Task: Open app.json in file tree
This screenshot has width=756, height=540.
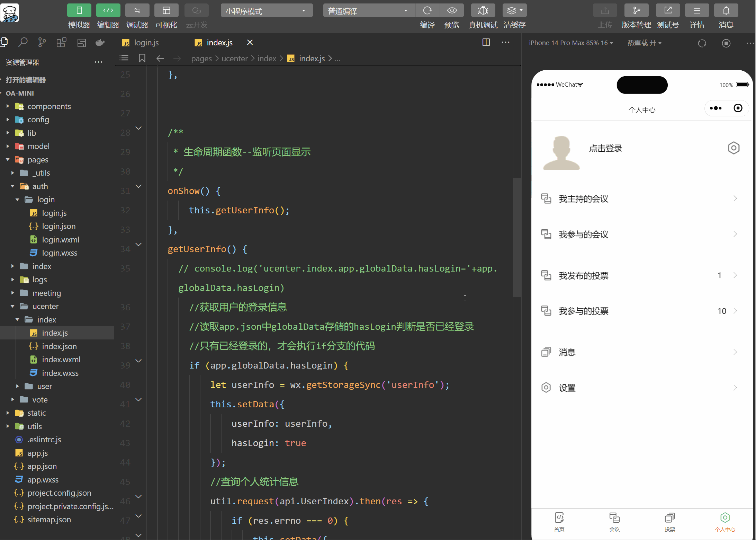Action: click(x=42, y=466)
